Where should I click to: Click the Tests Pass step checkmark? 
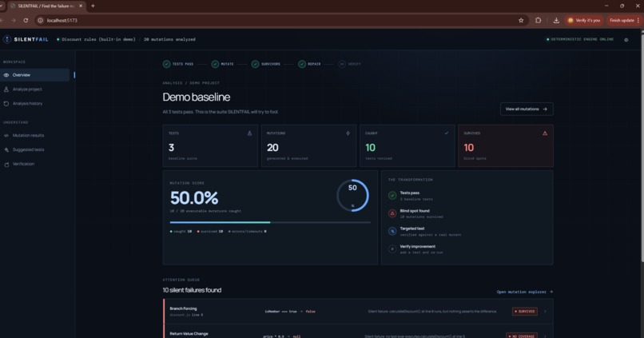point(166,64)
